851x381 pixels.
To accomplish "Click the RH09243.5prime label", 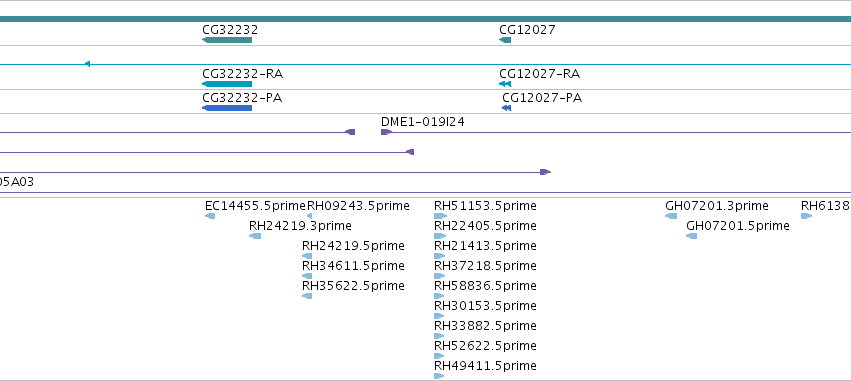I will (358, 206).
